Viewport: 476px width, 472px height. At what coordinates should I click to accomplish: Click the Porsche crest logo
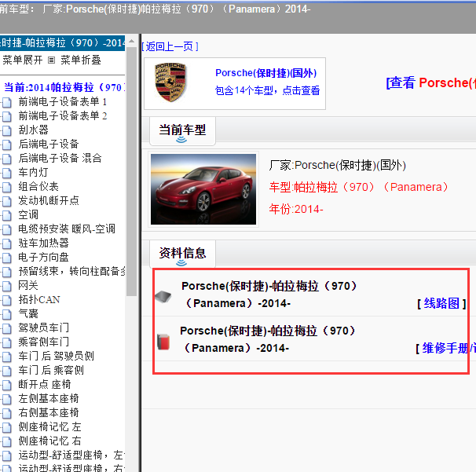[170, 82]
